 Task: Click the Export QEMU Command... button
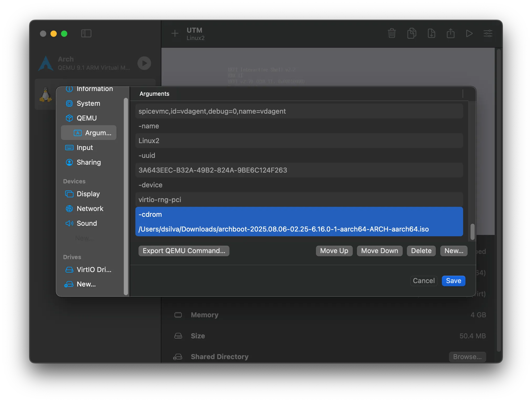(x=184, y=251)
